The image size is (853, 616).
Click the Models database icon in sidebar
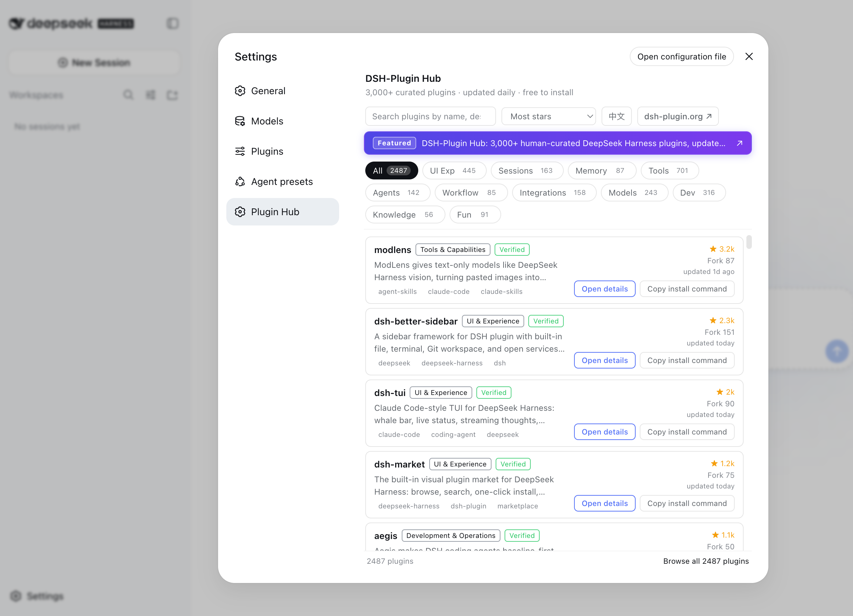click(x=240, y=121)
